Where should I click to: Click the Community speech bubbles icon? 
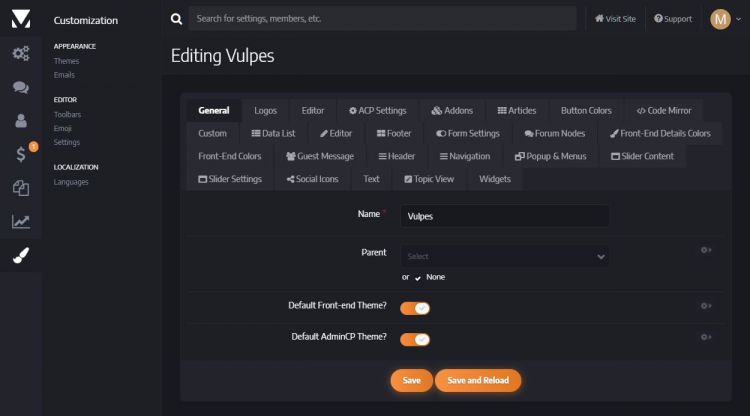pyautogui.click(x=20, y=88)
